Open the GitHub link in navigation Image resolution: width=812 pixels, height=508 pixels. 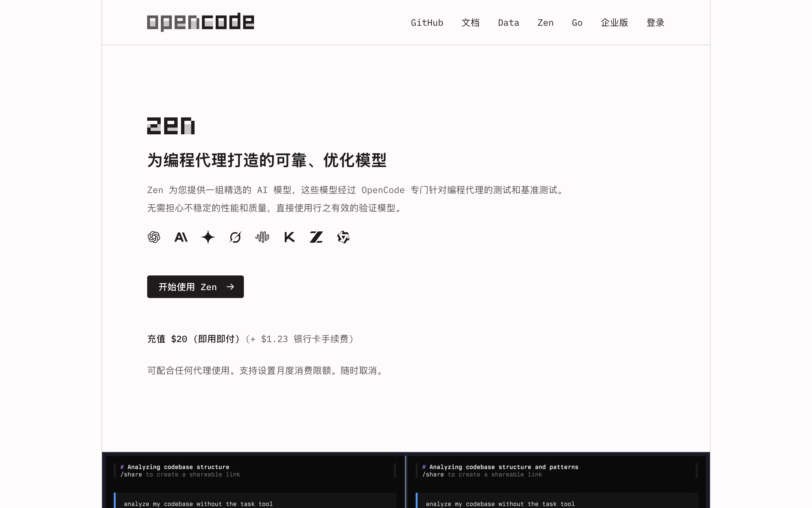427,23
